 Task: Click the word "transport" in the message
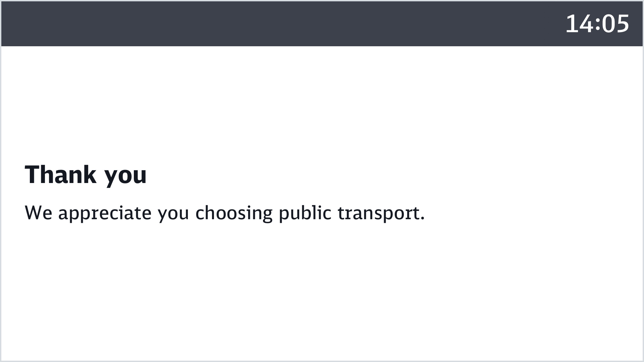pos(378,214)
